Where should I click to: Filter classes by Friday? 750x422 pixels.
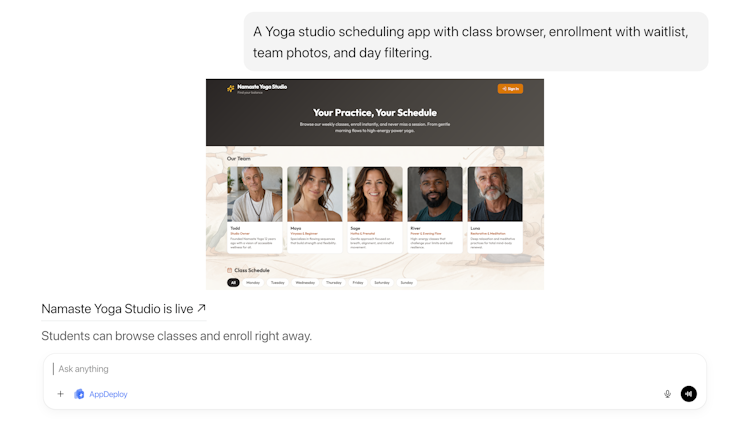[x=358, y=283]
